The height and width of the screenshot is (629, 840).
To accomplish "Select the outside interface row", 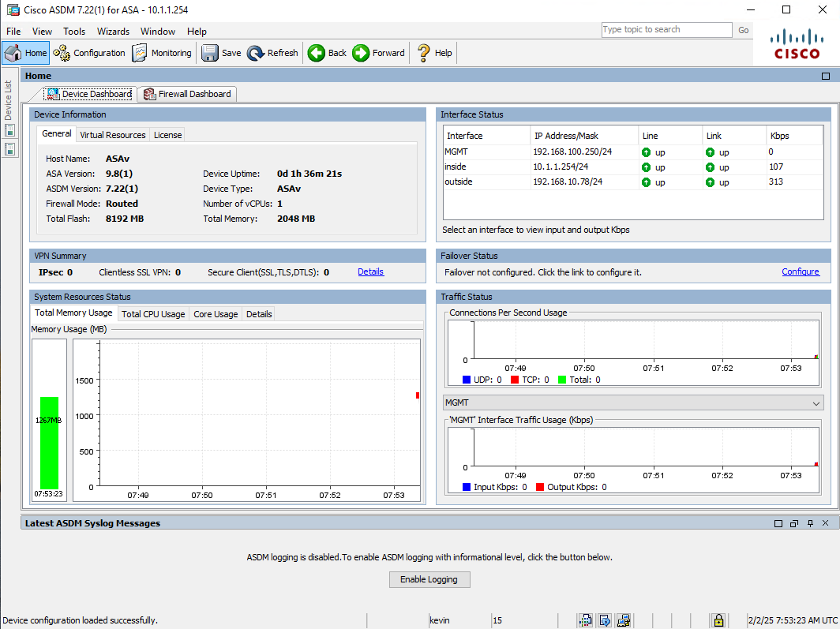I will tap(632, 182).
